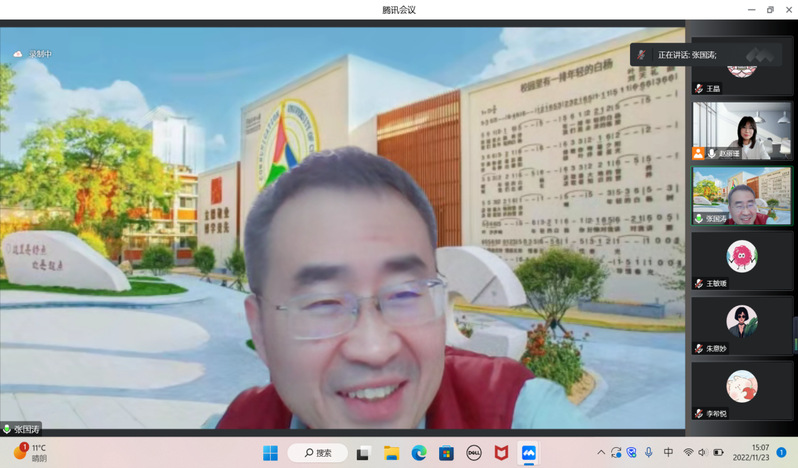Screen dimensions: 798x468
Task: Select the participant thumbnail with woman's video
Action: 741,130
